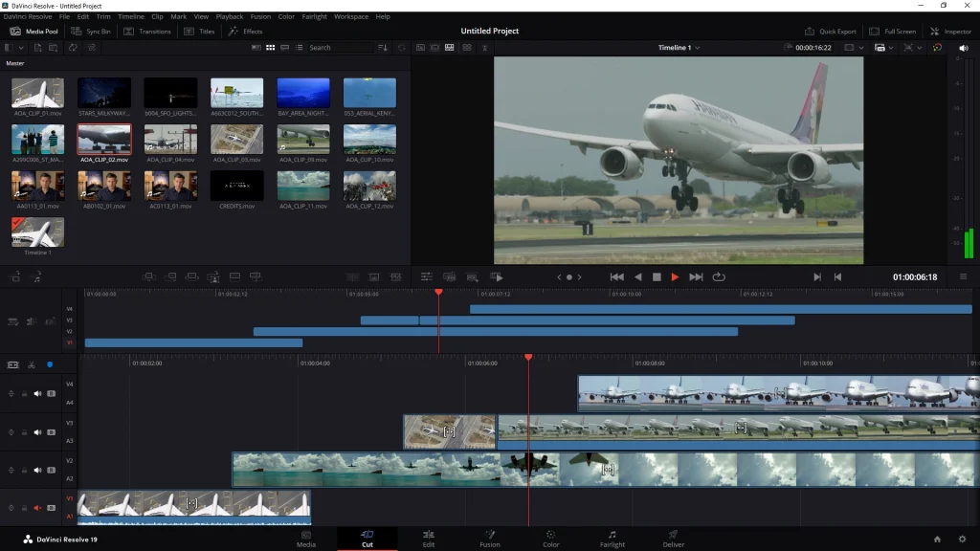The height and width of the screenshot is (551, 980).
Task: Open the viewer options hamburger menu
Action: pyautogui.click(x=963, y=276)
